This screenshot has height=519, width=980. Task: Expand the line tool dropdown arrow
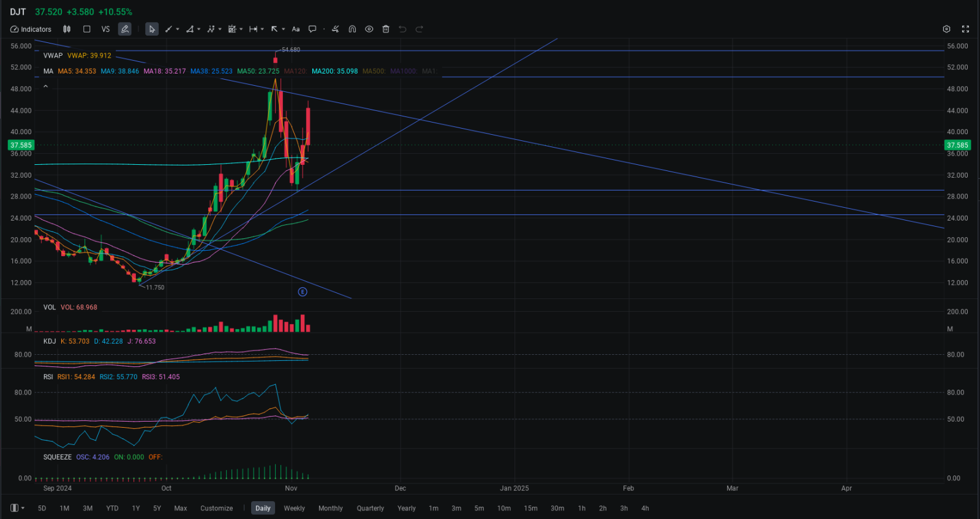click(x=178, y=29)
